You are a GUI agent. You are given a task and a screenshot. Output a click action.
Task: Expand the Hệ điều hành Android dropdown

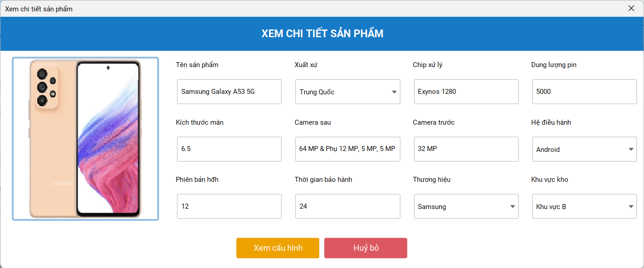coord(585,149)
